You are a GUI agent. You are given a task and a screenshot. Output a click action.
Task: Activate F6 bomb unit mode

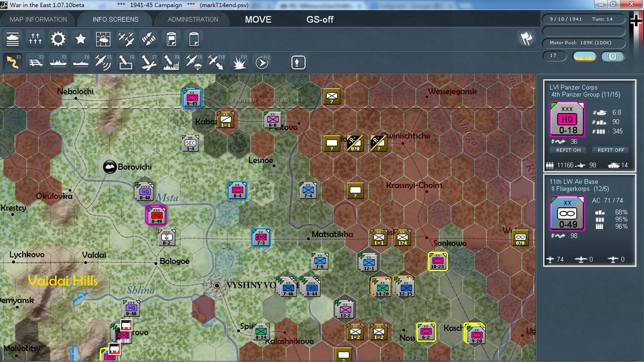click(126, 62)
